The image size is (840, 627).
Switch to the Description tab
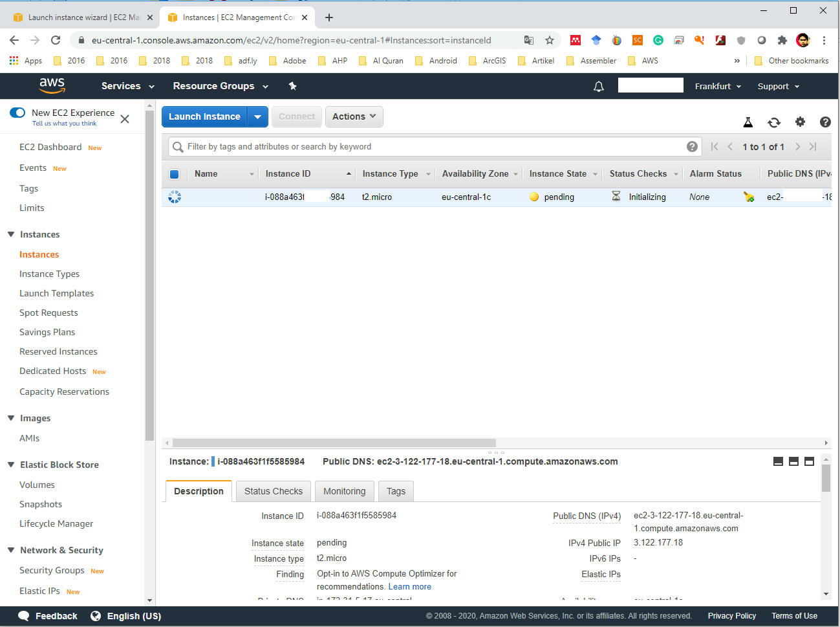pos(199,491)
